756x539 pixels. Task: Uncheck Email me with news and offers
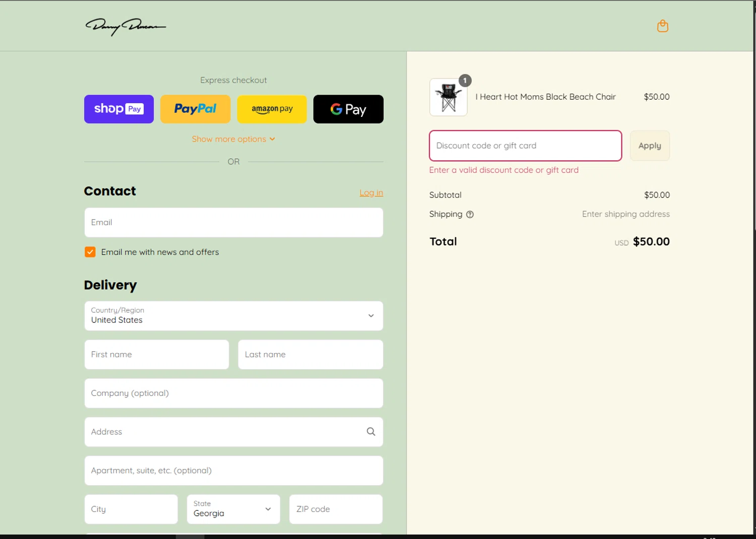(90, 252)
